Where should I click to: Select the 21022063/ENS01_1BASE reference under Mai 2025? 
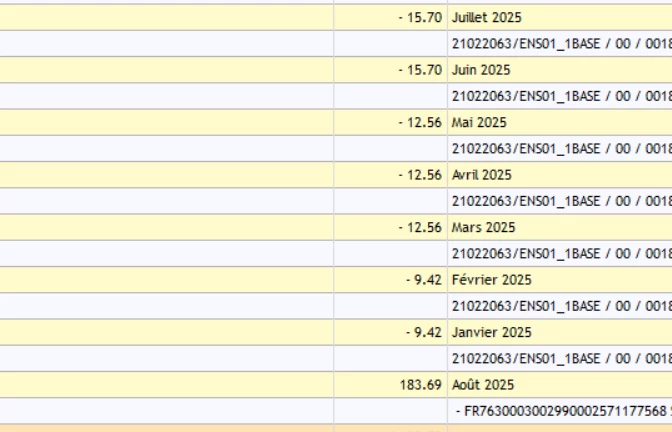coord(562,149)
